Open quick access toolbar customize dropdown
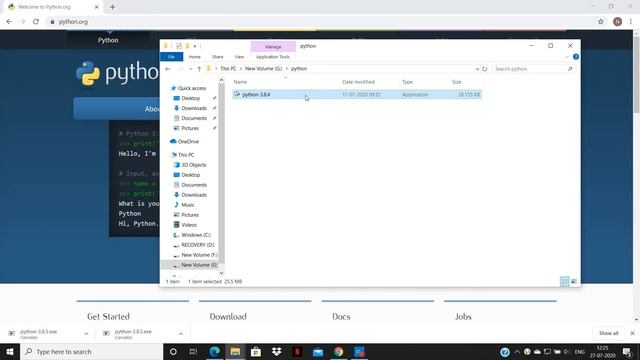This screenshot has height=360, width=640. point(195,46)
